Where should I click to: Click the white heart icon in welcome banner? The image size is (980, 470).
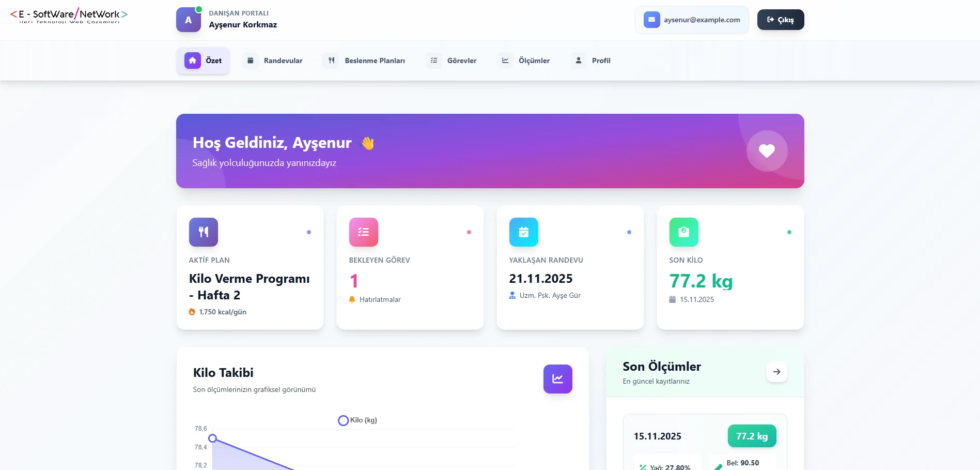coord(767,151)
